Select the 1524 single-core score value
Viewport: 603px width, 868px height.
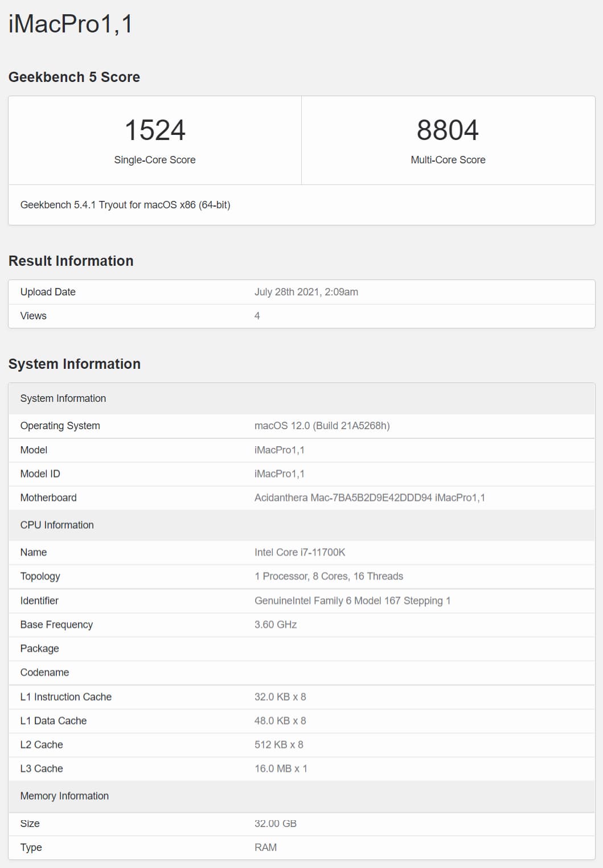tap(155, 130)
